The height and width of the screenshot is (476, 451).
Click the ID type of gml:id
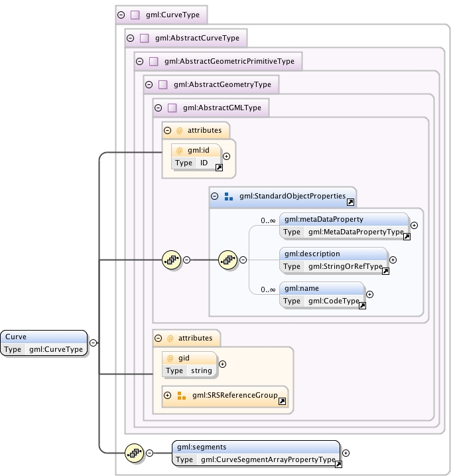204,163
